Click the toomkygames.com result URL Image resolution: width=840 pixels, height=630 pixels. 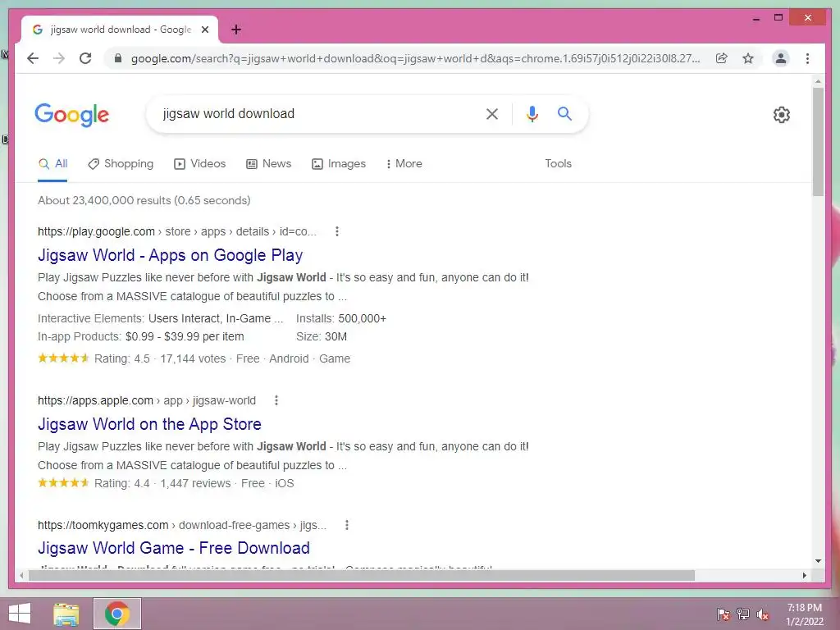[x=181, y=525]
